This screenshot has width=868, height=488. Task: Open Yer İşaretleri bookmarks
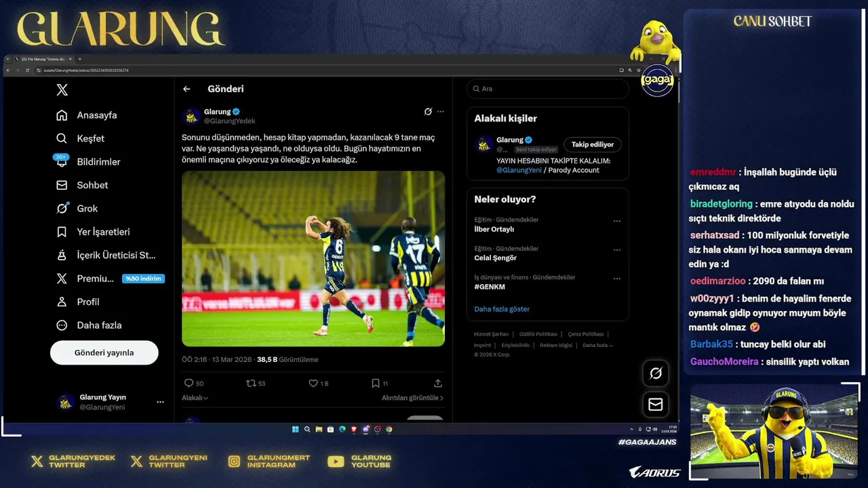point(93,232)
